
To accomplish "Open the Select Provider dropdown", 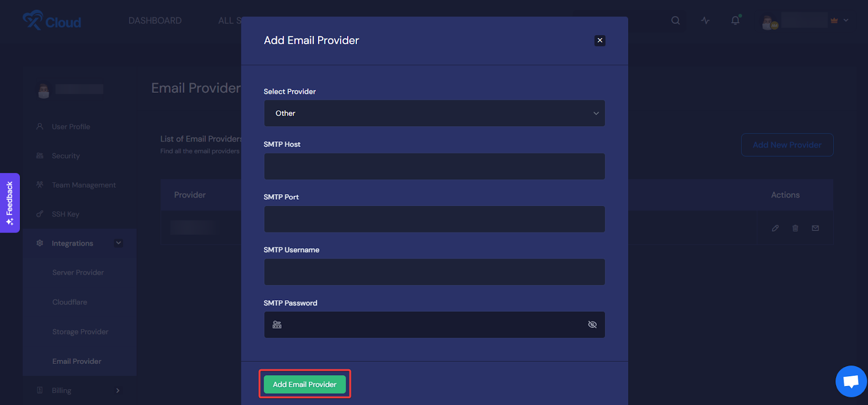I will [x=434, y=113].
